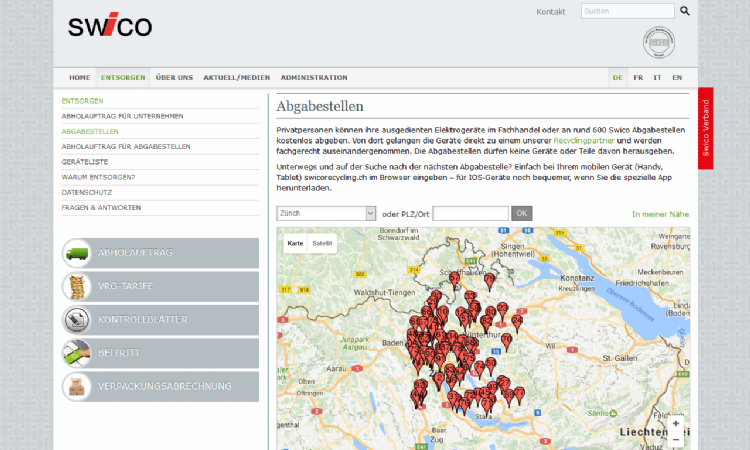The width and height of the screenshot is (750, 450).
Task: Select the Karte map view
Action: tap(295, 243)
